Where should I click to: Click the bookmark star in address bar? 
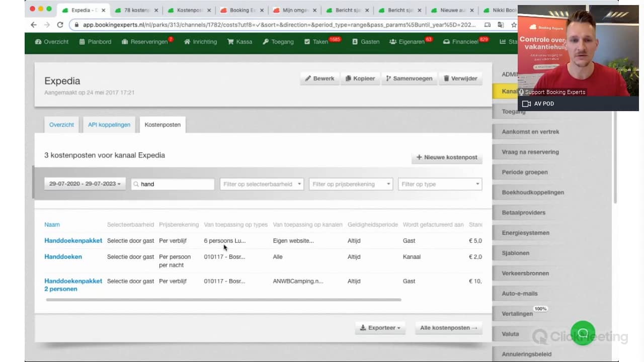pos(514,25)
